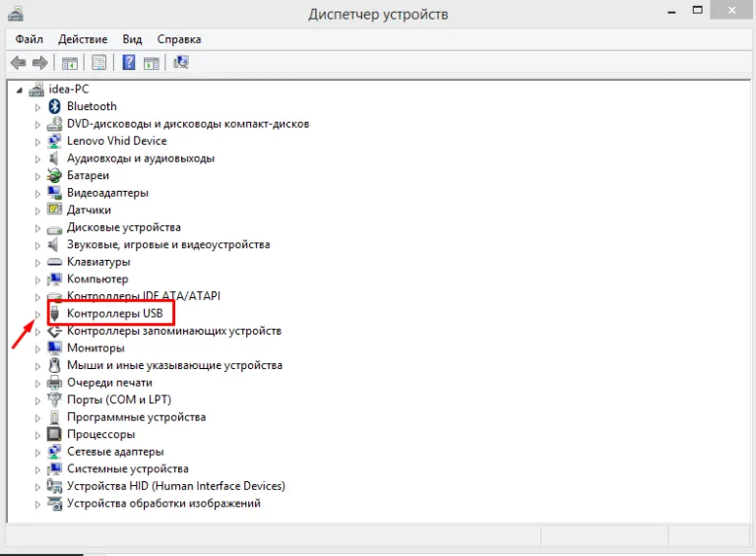Expand Дисковые устройства arrow
The width and height of the screenshot is (756, 556).
click(37, 228)
